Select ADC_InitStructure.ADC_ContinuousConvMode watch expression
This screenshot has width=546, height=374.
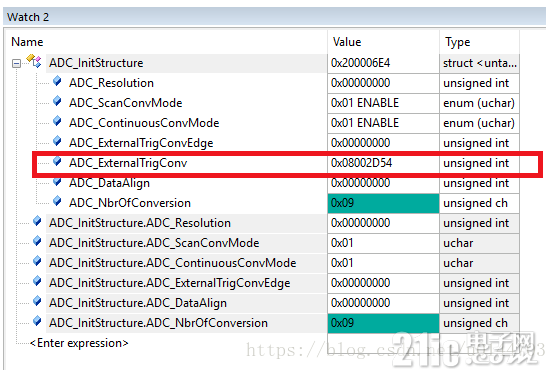pyautogui.click(x=173, y=263)
